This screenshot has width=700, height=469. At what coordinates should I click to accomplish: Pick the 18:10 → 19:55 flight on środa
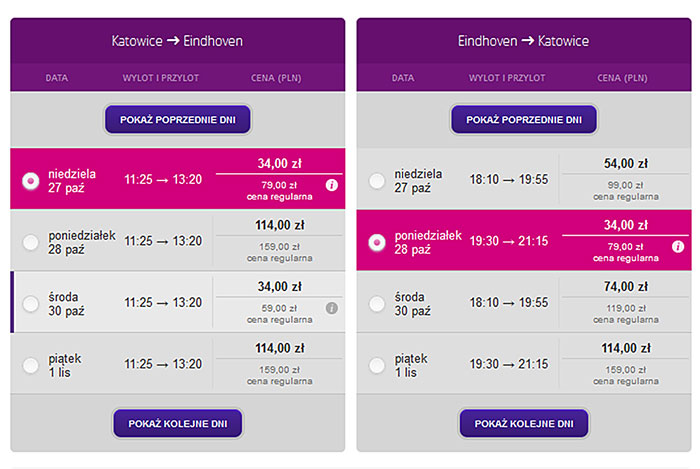[x=508, y=303]
